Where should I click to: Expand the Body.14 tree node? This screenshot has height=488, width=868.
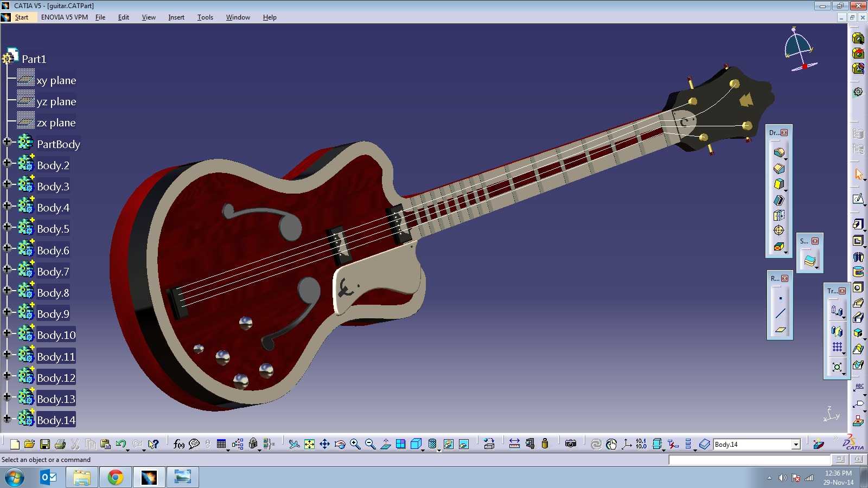coord(7,418)
